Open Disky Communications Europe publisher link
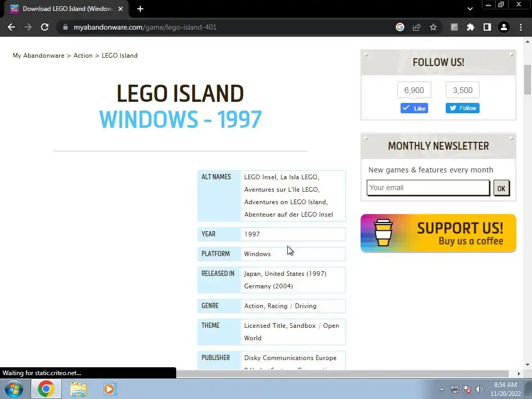532x399 pixels. [x=290, y=357]
